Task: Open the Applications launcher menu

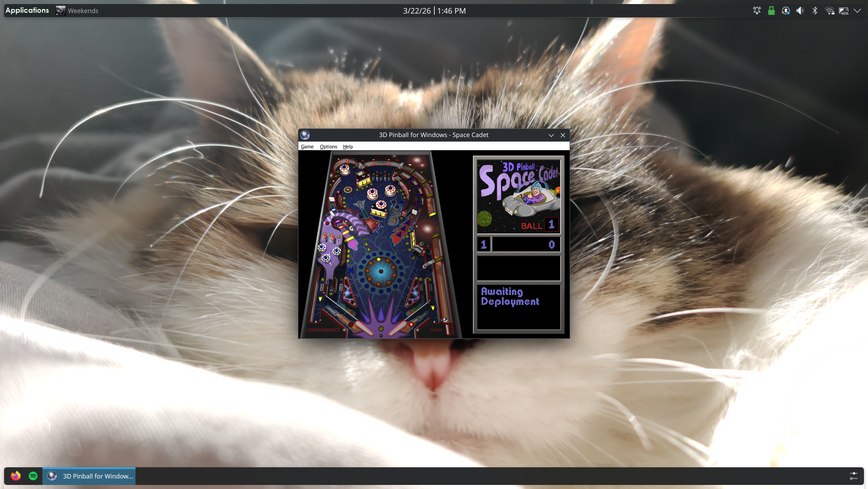Action: coord(27,10)
